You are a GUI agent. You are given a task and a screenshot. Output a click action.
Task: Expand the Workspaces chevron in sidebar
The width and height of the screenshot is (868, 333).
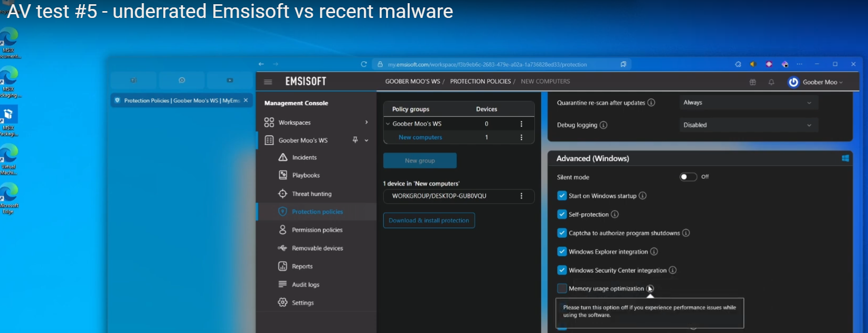[x=366, y=122]
